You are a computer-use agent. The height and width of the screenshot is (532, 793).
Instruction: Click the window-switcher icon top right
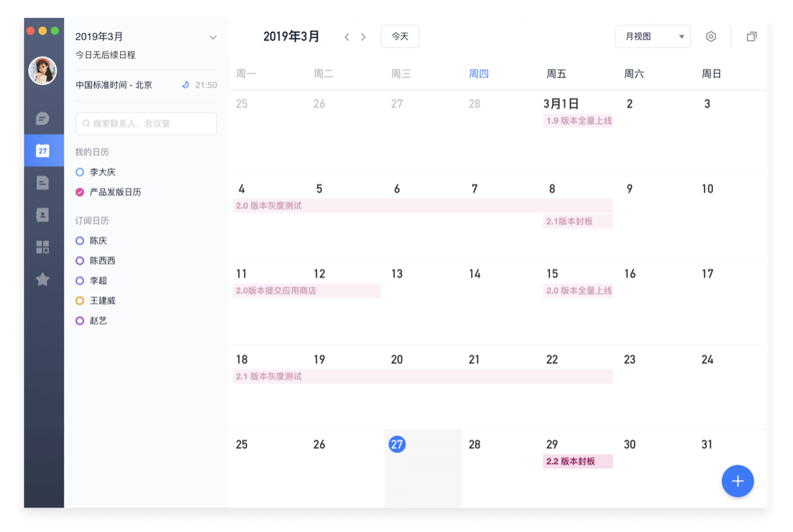[x=752, y=36]
